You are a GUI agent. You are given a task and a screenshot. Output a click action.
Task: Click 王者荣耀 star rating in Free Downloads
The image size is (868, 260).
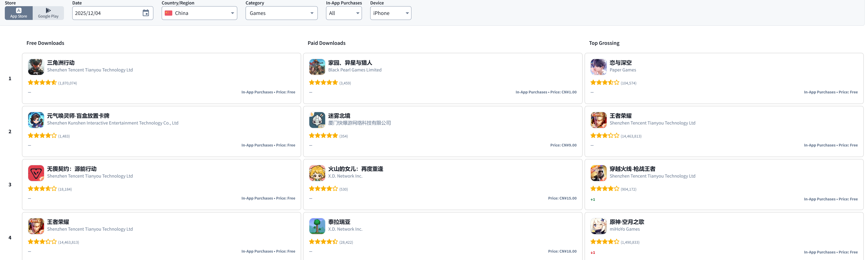click(x=42, y=242)
